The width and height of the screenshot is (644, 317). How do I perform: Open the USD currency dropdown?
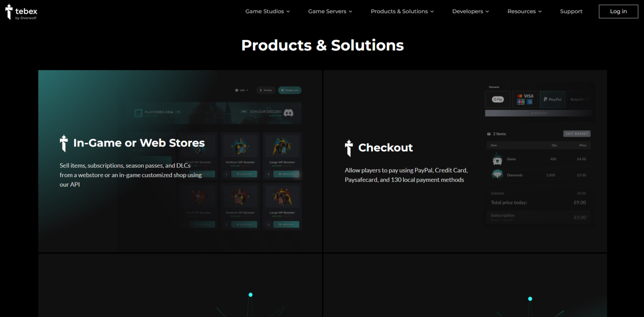(242, 90)
